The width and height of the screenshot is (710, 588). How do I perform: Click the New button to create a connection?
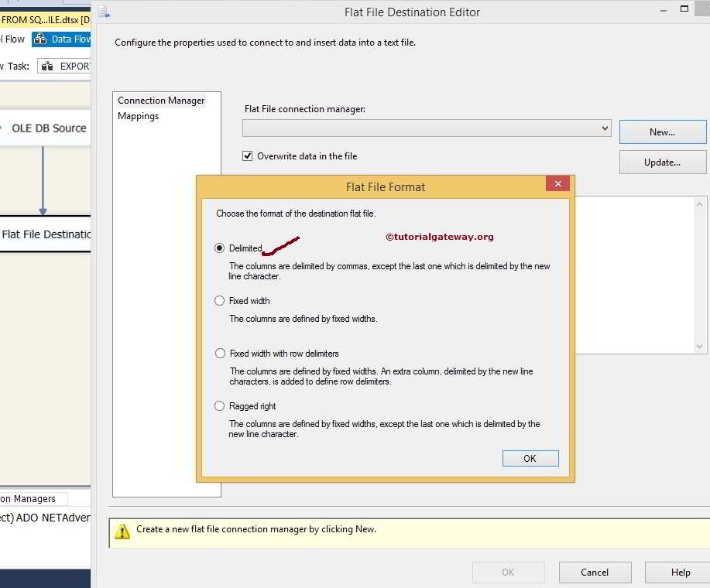pos(662,132)
